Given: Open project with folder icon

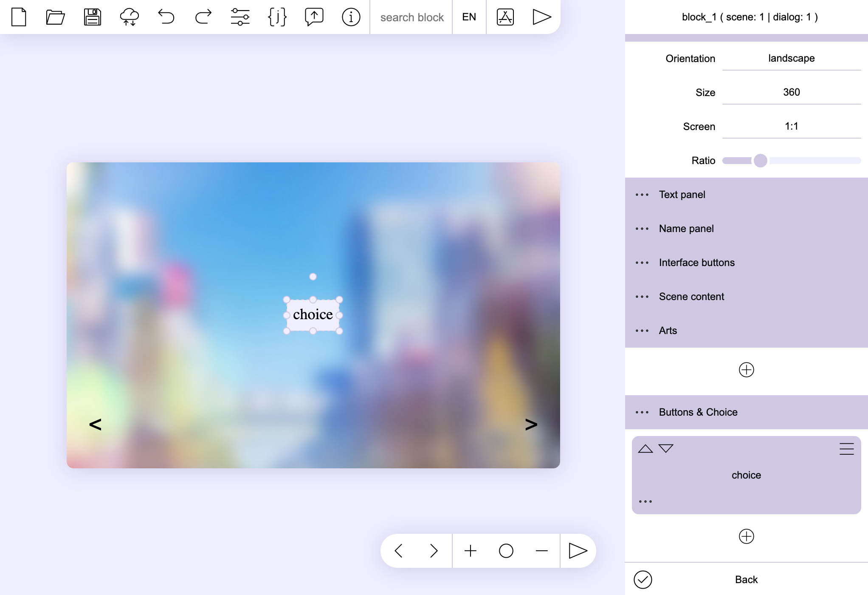Looking at the screenshot, I should click(x=55, y=17).
